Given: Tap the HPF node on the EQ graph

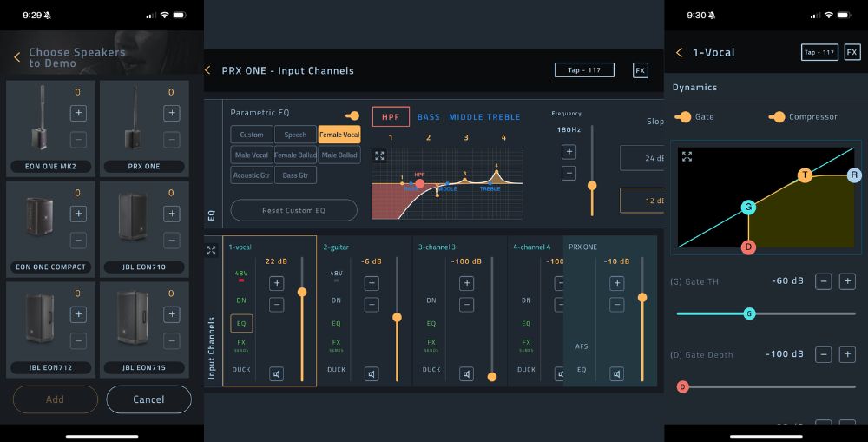Looking at the screenshot, I should 419,183.
